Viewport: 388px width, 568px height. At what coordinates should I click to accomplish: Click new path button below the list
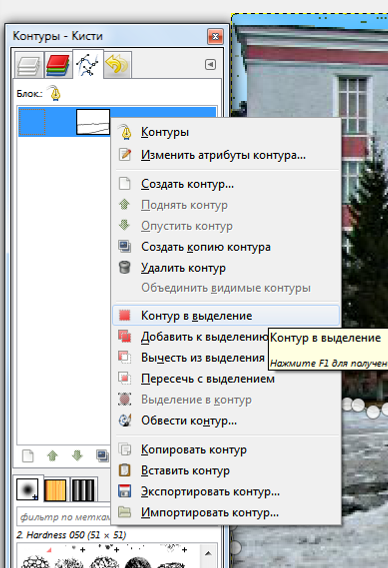28,456
